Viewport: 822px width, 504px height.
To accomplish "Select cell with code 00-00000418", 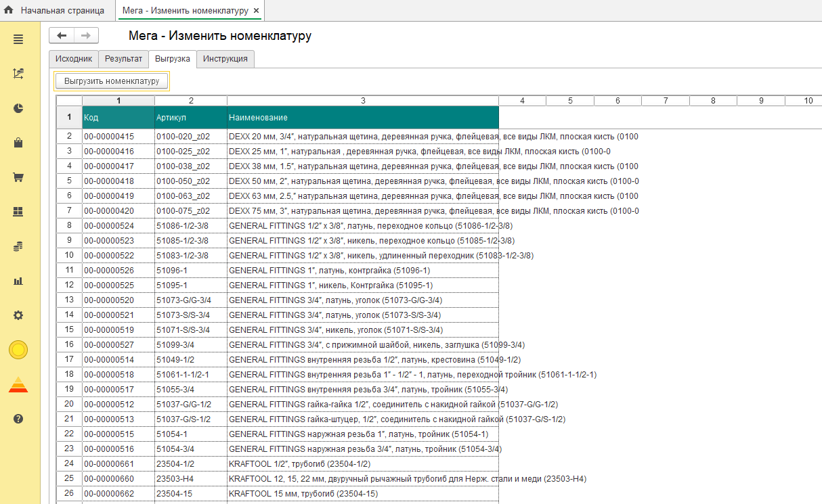I will (x=118, y=181).
